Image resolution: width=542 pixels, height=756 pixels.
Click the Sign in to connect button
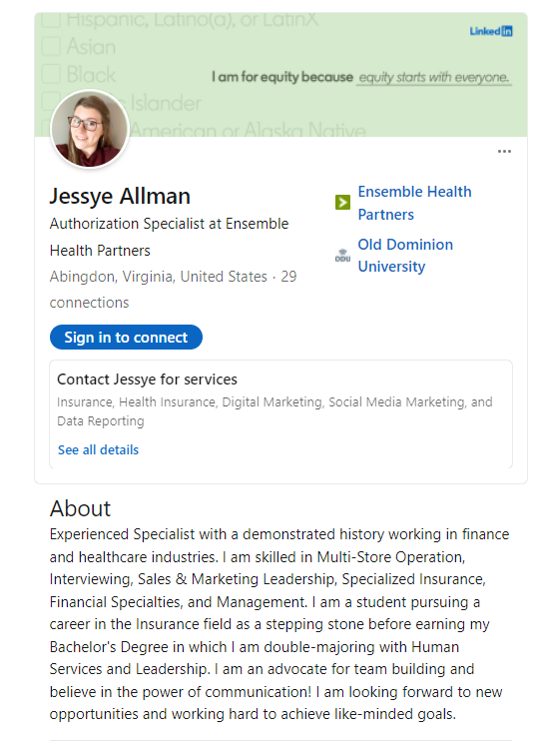pyautogui.click(x=126, y=337)
